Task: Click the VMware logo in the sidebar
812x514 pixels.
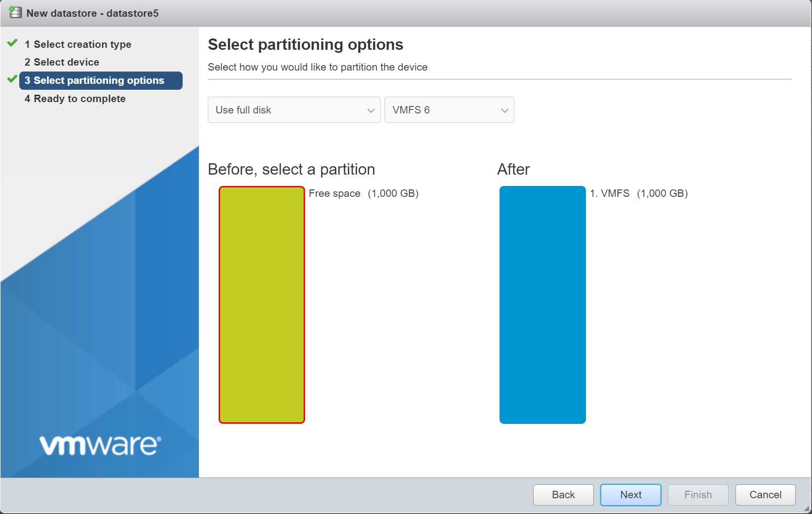Action: click(x=100, y=445)
